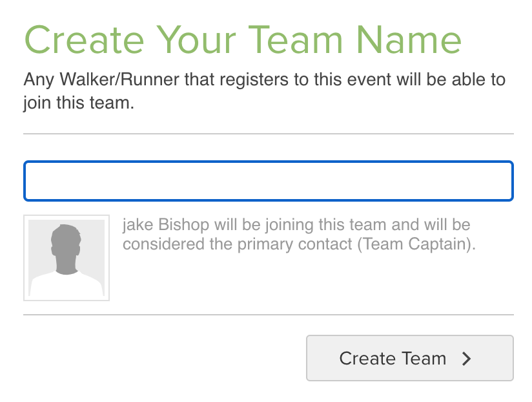532x402 pixels.
Task: Click the silhouette head in the avatar
Action: point(65,239)
